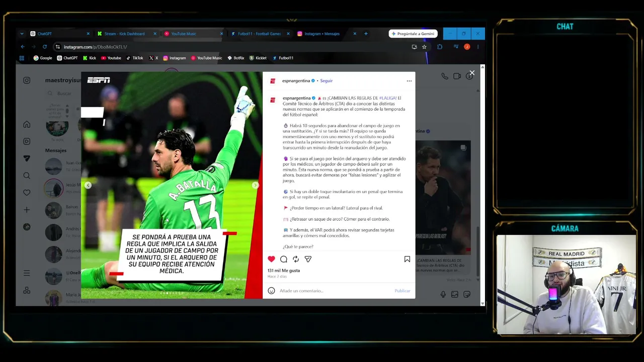
Task: Switch to the YouTube Music tab
Action: tap(194, 34)
